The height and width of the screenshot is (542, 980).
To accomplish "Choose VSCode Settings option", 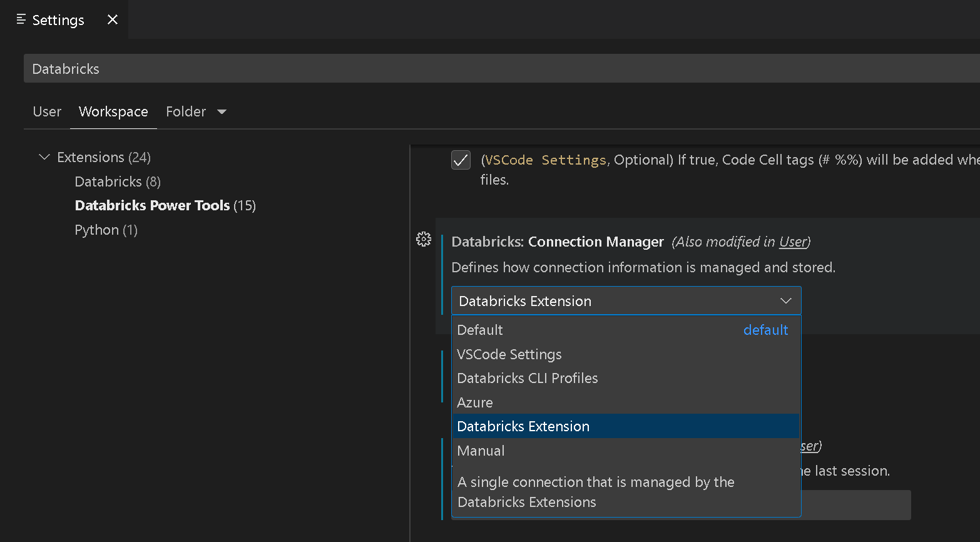I will 626,354.
